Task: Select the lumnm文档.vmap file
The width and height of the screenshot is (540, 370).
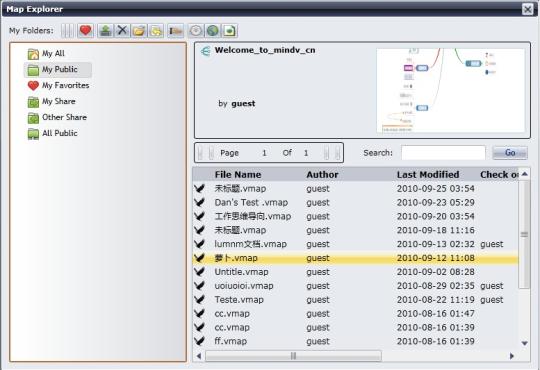Action: tap(355, 244)
